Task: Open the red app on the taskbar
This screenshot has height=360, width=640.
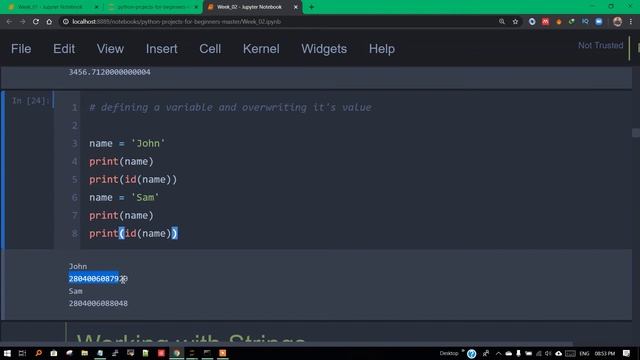Action: coord(161,353)
